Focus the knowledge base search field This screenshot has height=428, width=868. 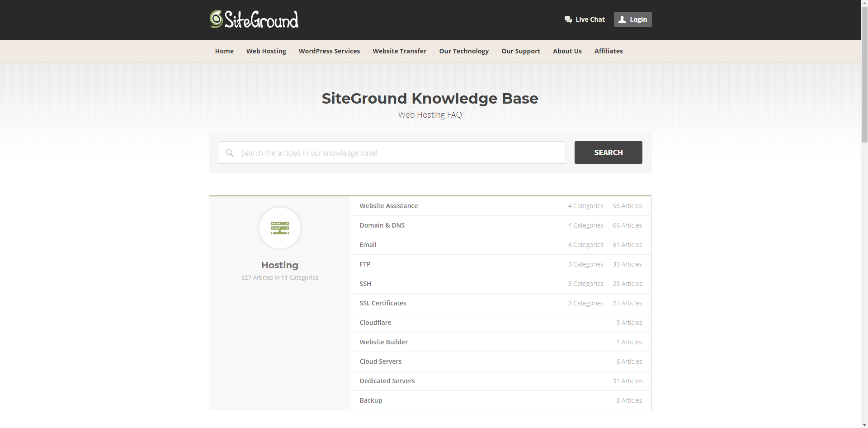(x=392, y=152)
